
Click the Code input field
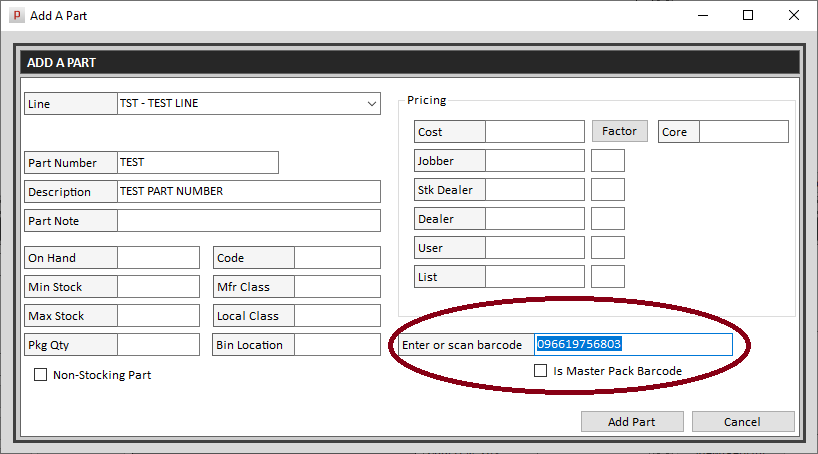tap(338, 258)
